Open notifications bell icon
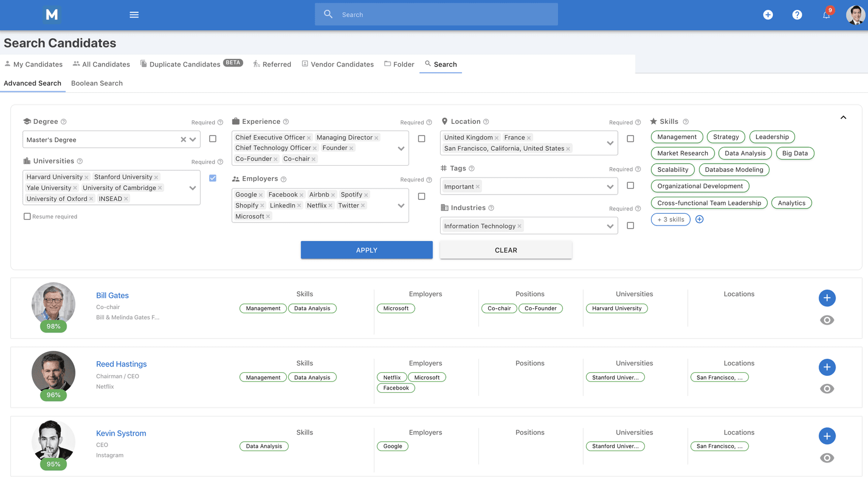 [827, 15]
